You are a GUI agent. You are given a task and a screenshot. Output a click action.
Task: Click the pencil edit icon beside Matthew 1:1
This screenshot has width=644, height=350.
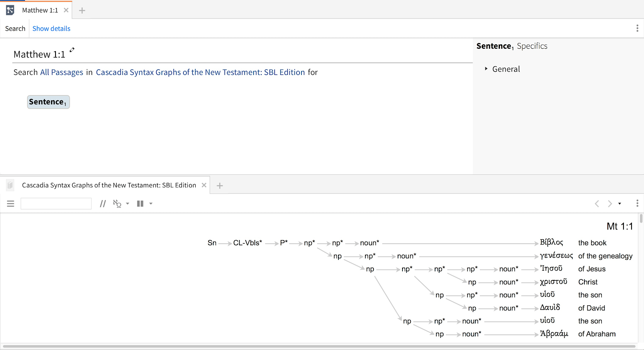click(72, 50)
